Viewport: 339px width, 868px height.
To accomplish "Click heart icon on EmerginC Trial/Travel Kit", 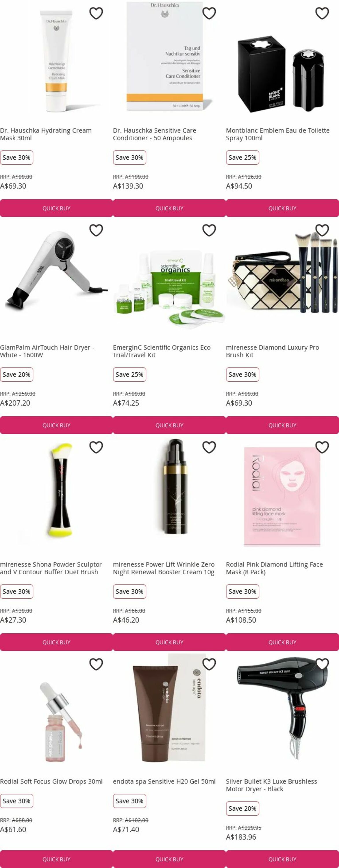I will point(209,230).
